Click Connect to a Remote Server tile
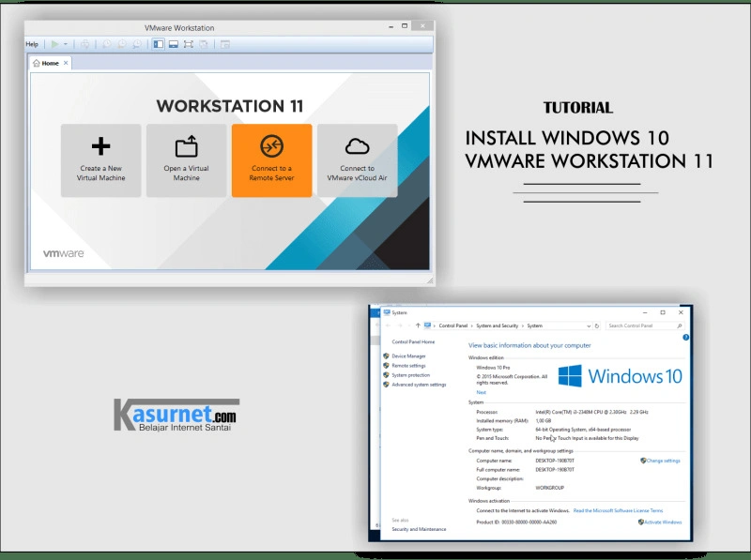 point(271,160)
